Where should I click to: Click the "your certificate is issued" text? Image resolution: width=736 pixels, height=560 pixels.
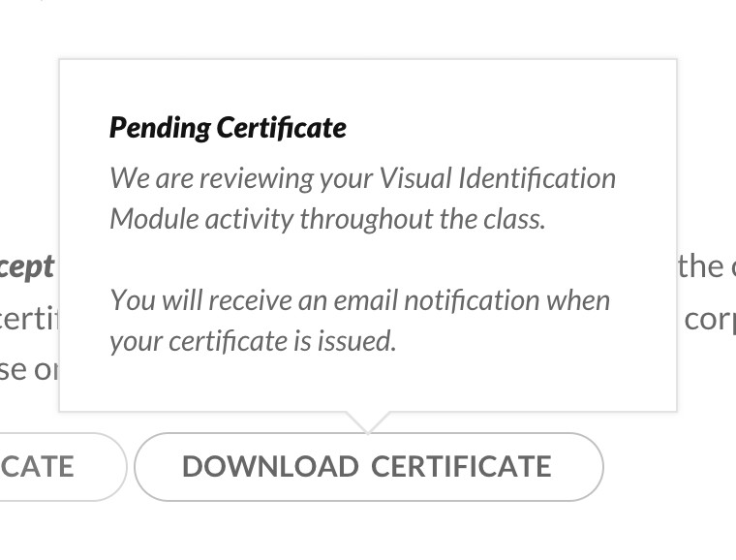click(x=253, y=341)
